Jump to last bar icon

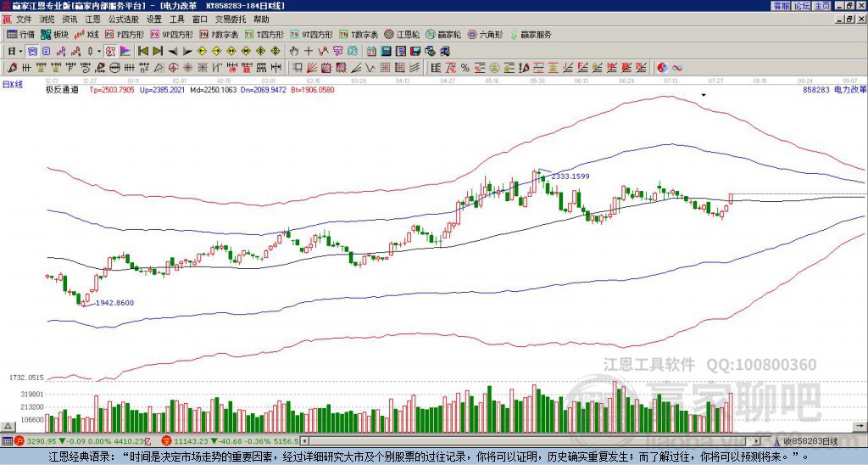pyautogui.click(x=158, y=51)
